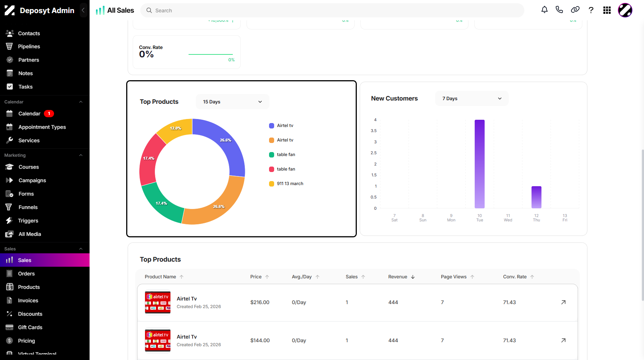
Task: Collapse the Marketing sidebar section
Action: (x=81, y=155)
